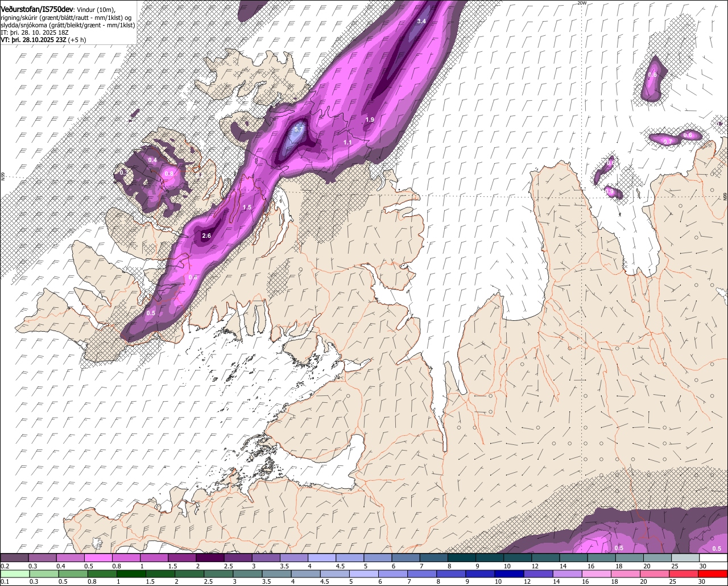The width and height of the screenshot is (728, 586).
Task: Pick the dark teal swatch labeled 8 in upper legend
Action: [462, 558]
